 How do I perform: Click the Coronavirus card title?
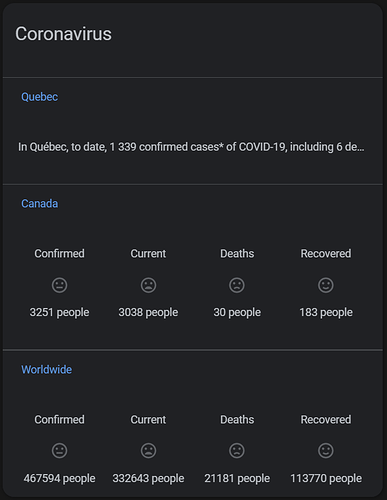[63, 34]
